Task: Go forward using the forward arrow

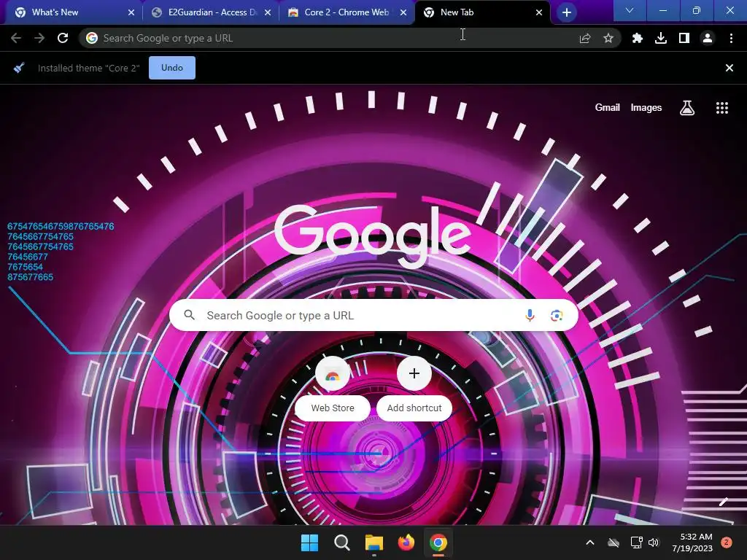Action: pos(39,38)
